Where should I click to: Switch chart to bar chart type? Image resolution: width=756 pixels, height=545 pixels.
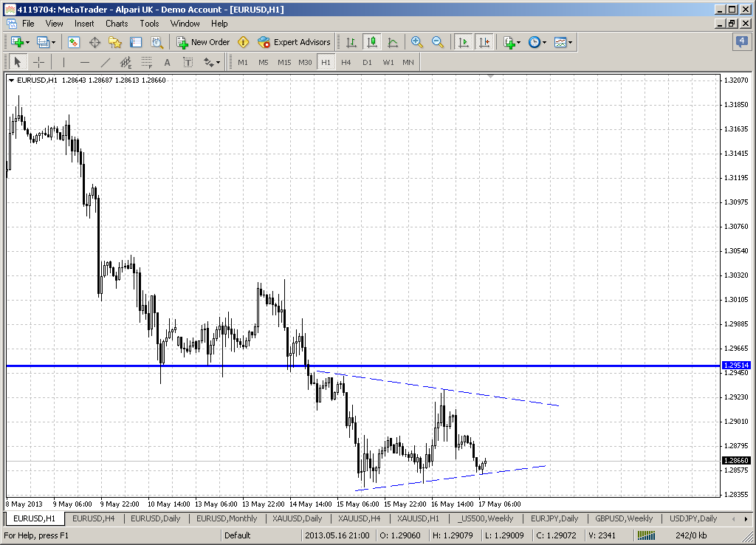tap(351, 42)
